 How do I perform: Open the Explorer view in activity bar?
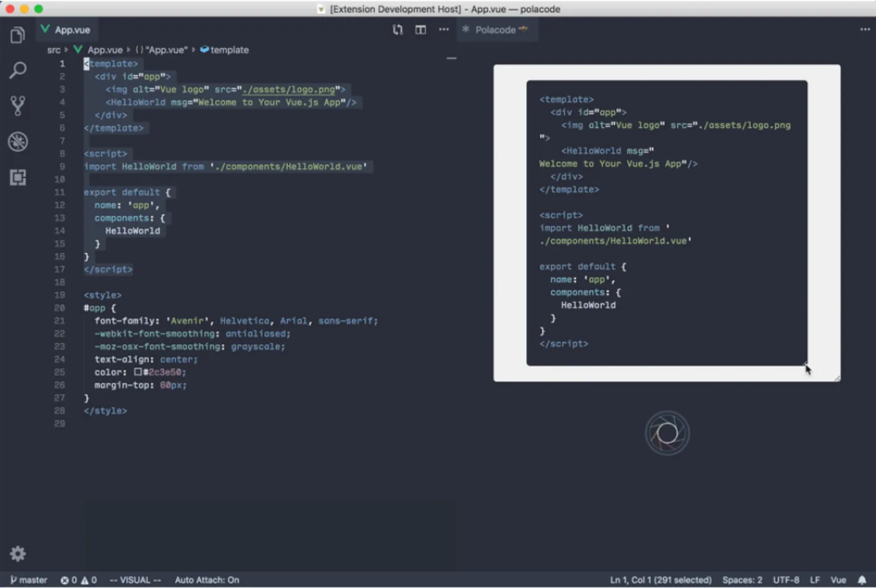click(x=18, y=35)
